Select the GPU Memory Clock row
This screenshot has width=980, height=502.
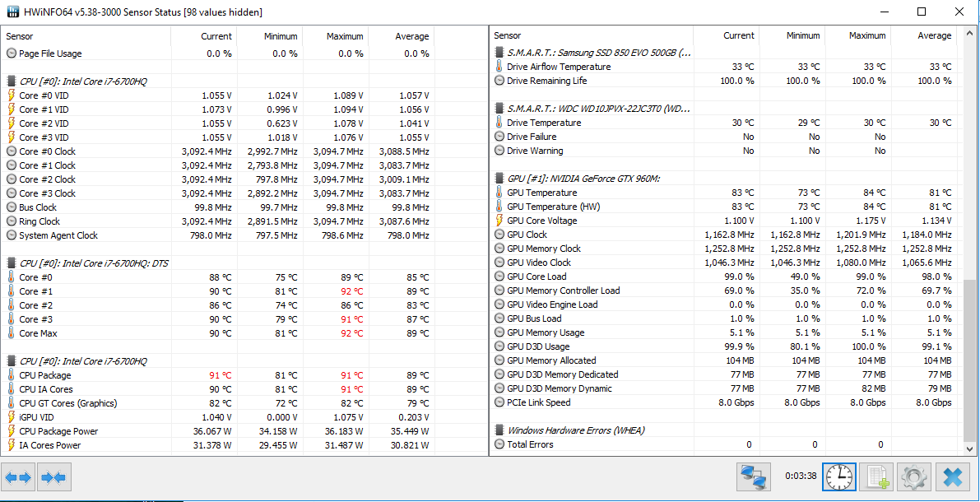727,249
